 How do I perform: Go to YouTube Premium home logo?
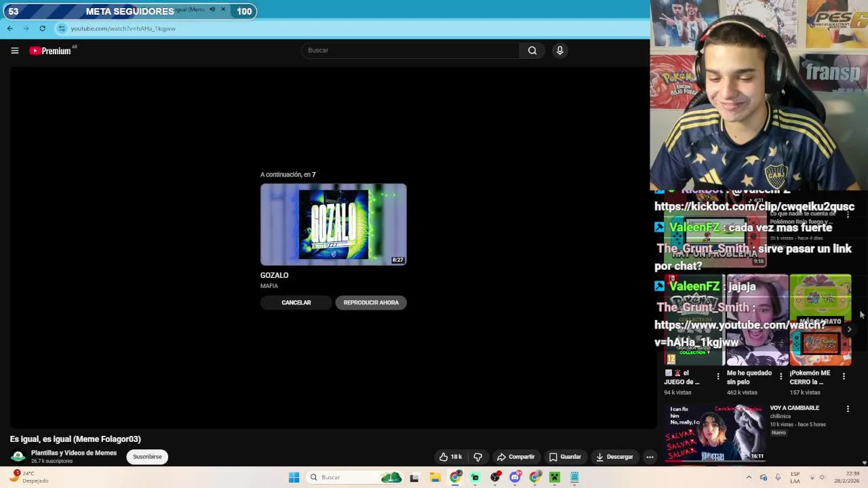pyautogui.click(x=52, y=51)
